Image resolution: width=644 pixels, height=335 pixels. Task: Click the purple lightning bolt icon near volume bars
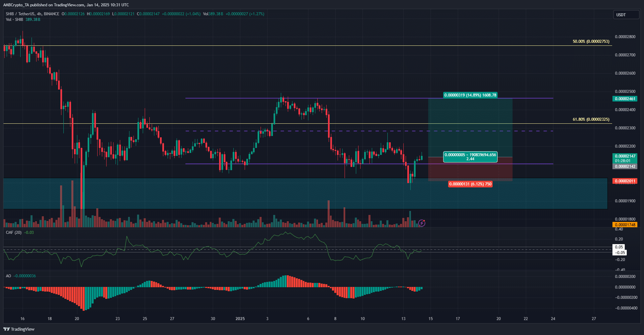coord(422,223)
